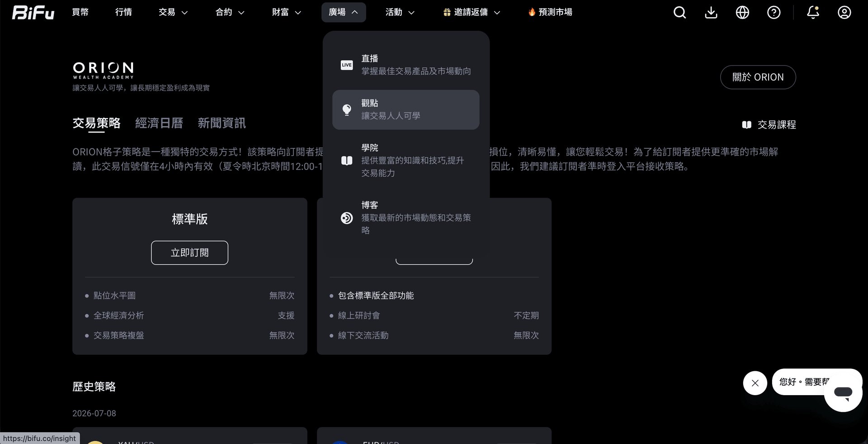Click the 標準版 card title
This screenshot has width=868, height=444.
tap(189, 219)
